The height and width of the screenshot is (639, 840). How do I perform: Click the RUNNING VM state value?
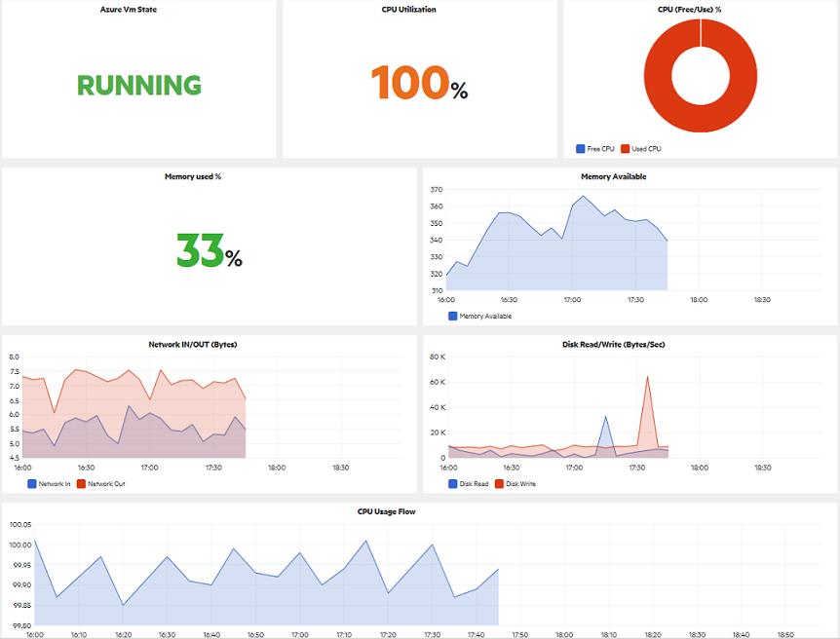point(139,85)
